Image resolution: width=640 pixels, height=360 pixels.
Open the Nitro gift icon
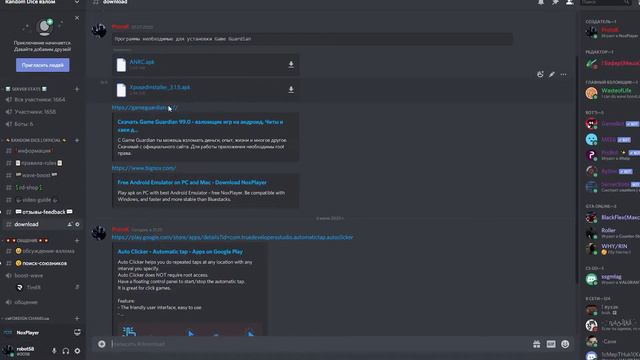[536, 344]
